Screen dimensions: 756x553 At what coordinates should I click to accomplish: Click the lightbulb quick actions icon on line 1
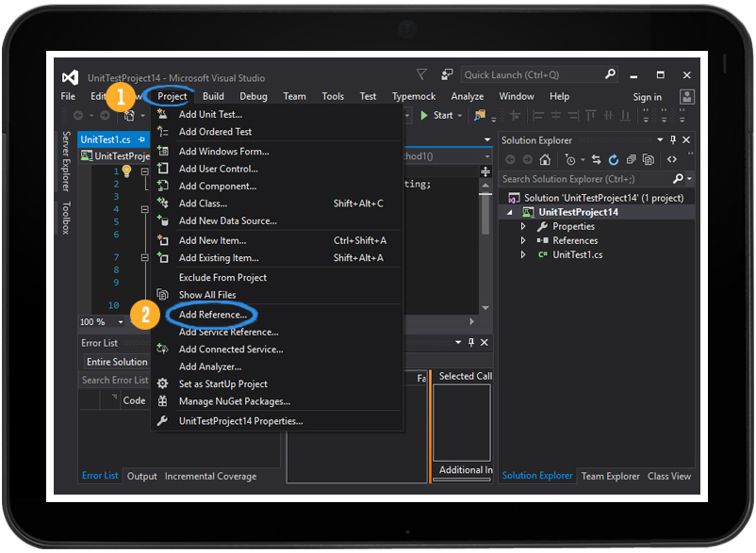(x=127, y=171)
